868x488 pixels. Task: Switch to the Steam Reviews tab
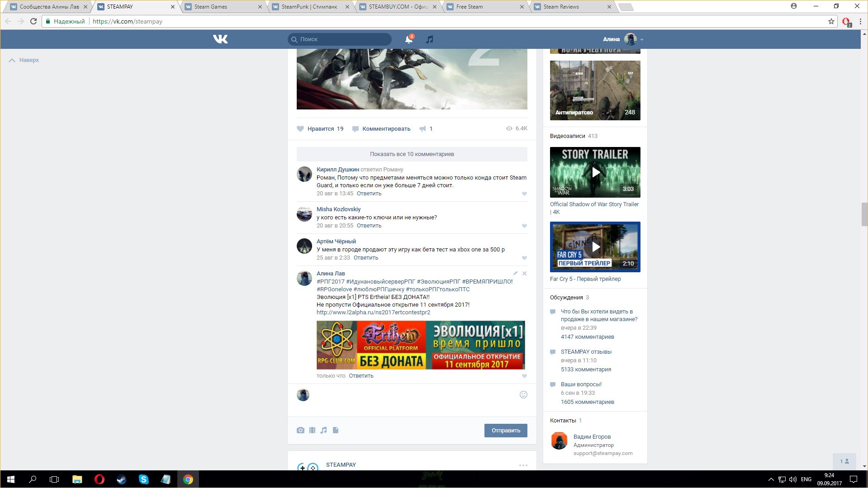point(572,7)
